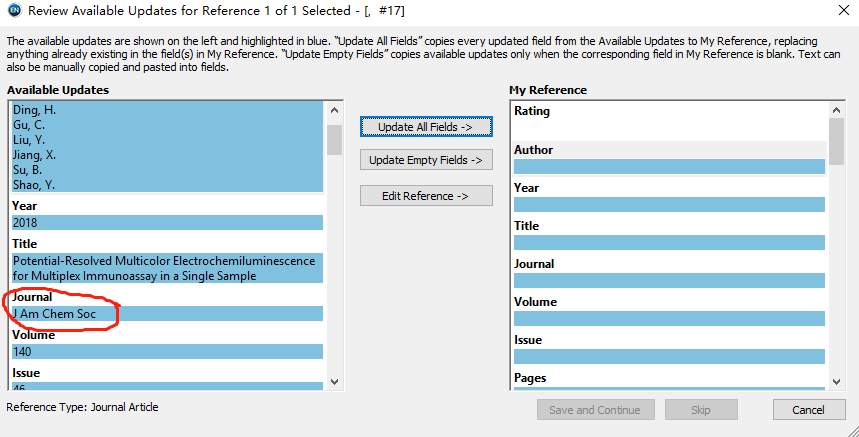Click the Available Updates scrollbar thumb
The image size is (859, 437).
[335, 139]
